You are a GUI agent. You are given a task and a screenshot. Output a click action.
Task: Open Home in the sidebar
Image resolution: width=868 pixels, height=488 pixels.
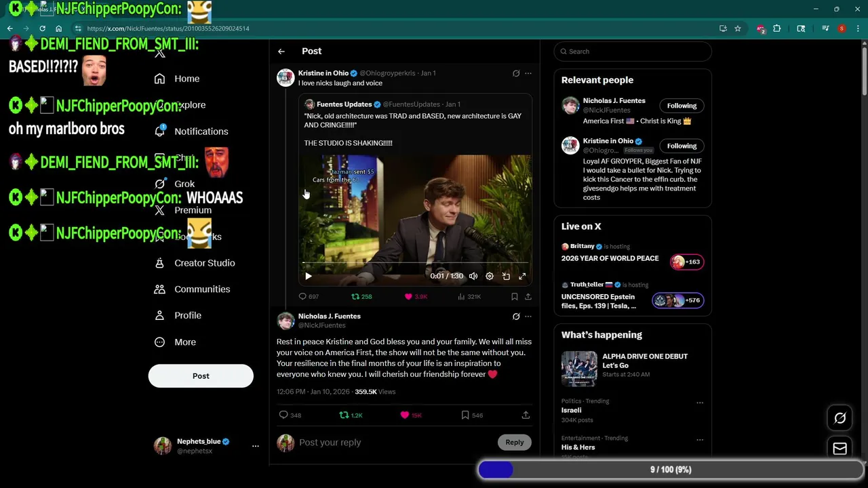[x=177, y=79]
